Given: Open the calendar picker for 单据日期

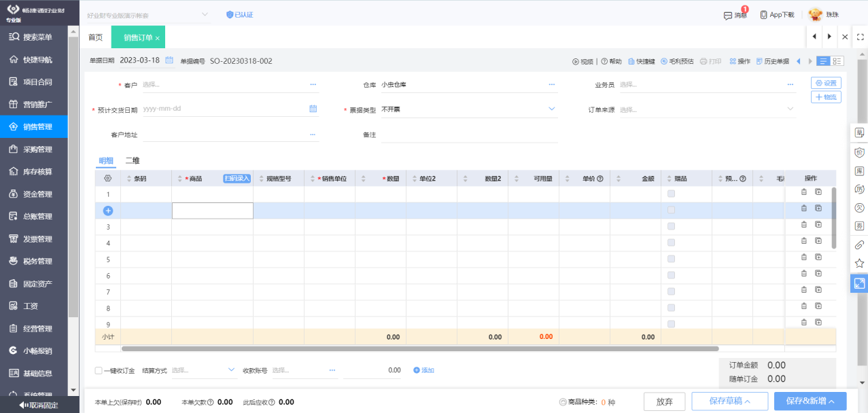Looking at the screenshot, I should coord(169,60).
